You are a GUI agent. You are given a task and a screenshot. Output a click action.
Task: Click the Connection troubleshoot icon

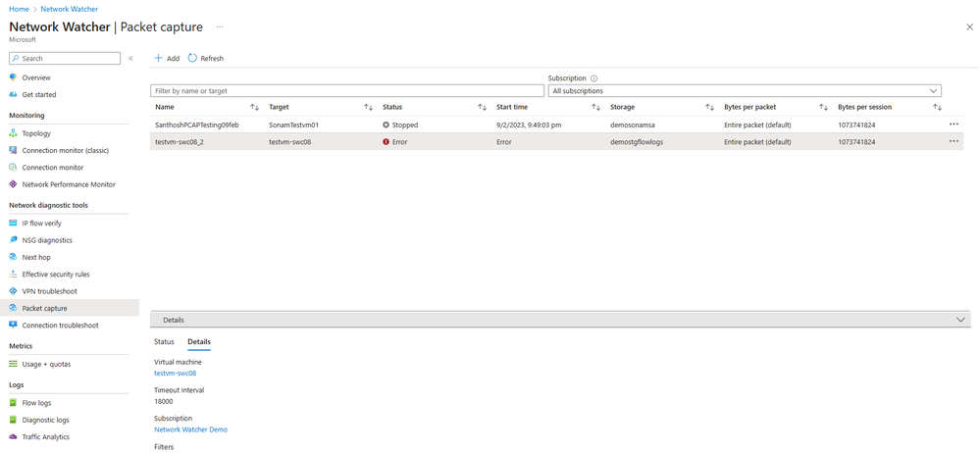(13, 325)
